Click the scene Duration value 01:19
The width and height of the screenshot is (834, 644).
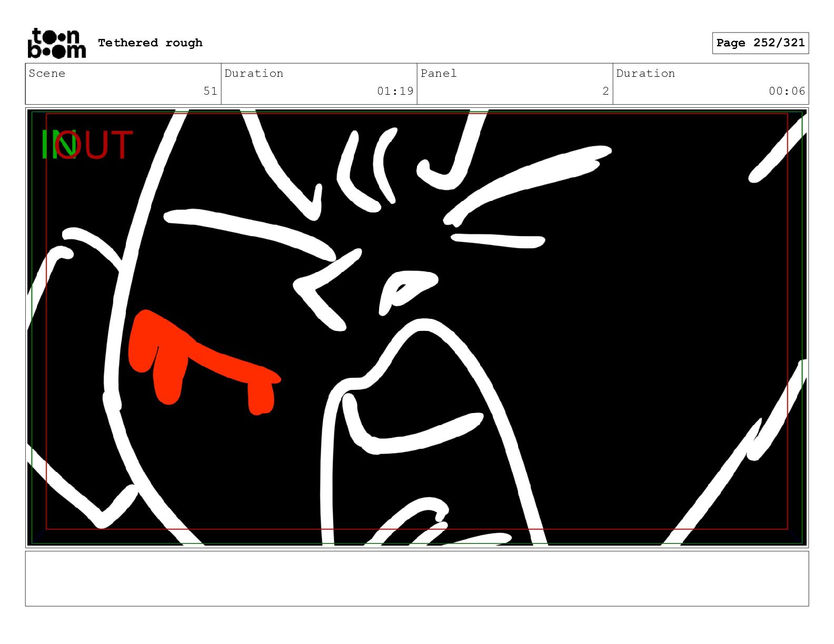coord(395,91)
